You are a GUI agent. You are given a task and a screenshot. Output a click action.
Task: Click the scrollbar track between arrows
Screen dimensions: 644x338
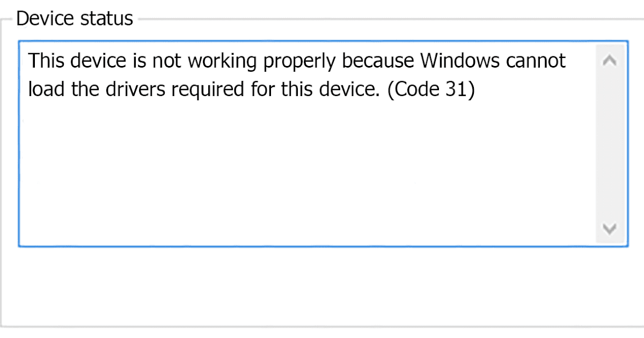610,145
